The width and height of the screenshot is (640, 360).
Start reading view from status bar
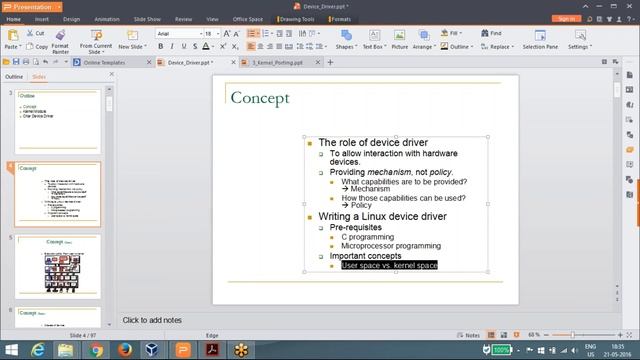(x=516, y=335)
